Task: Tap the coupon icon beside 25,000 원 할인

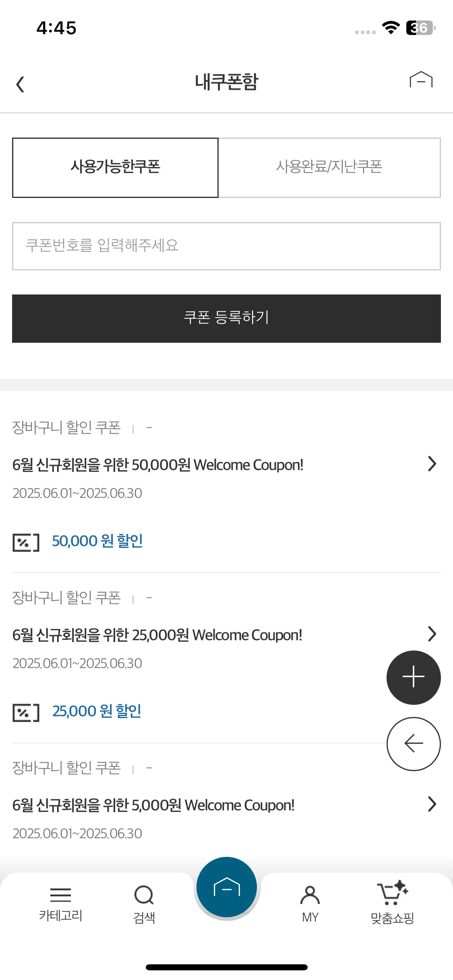Action: (26, 712)
